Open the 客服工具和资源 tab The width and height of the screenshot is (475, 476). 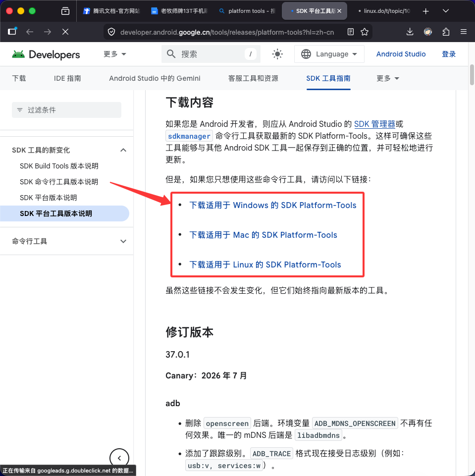pyautogui.click(x=253, y=78)
